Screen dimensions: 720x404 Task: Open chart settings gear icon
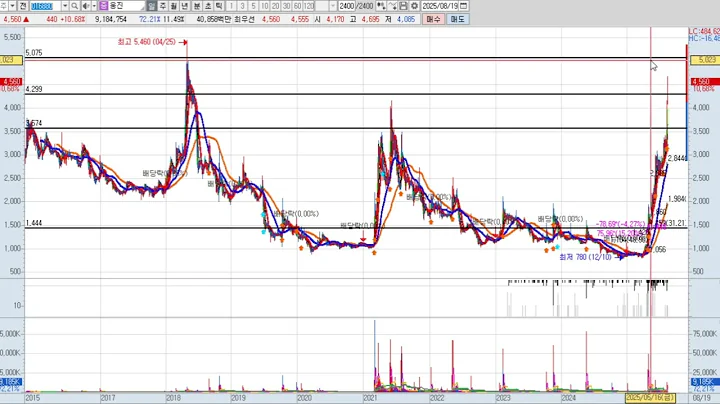[x=414, y=6]
